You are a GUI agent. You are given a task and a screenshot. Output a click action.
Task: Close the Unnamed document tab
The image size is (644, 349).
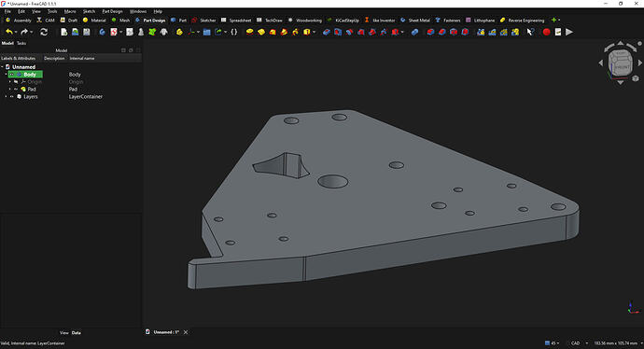[186, 332]
